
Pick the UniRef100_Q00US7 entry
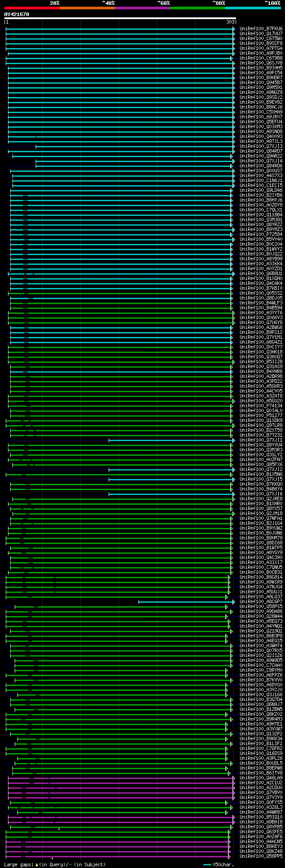pos(261,170)
